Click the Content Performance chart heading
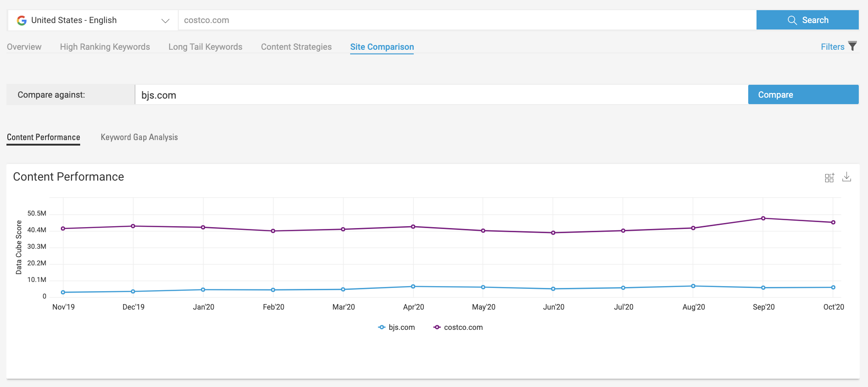The height and width of the screenshot is (387, 868). [x=69, y=177]
